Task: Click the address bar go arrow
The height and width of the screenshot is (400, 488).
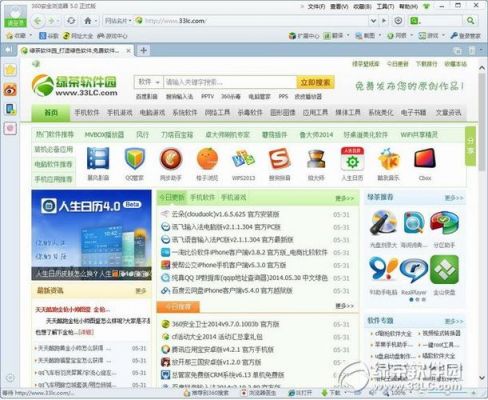Action: point(384,21)
